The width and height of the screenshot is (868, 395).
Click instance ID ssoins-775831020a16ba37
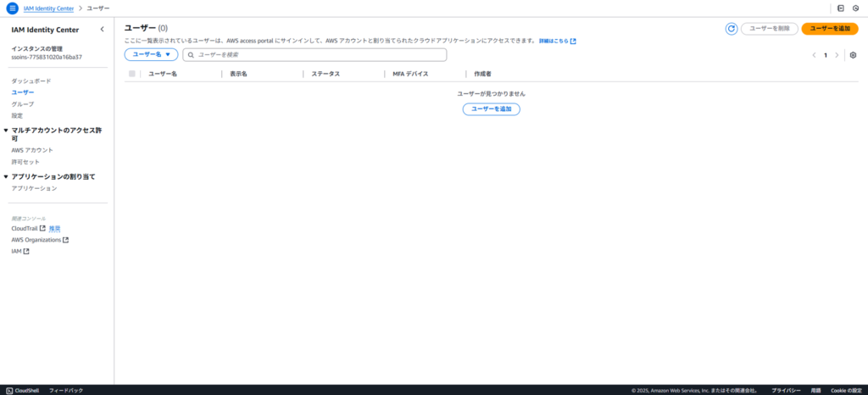(47, 57)
